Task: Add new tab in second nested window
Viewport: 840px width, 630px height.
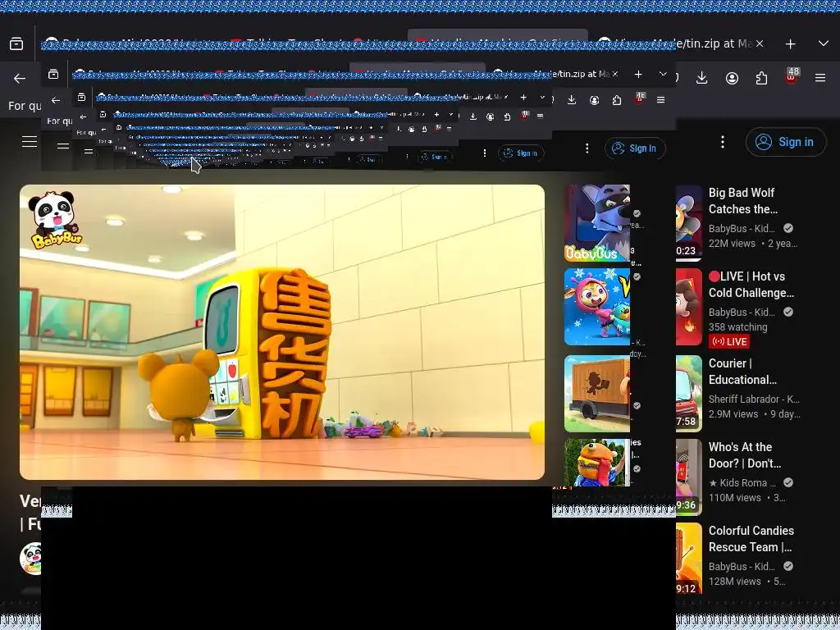Action: 638,74
